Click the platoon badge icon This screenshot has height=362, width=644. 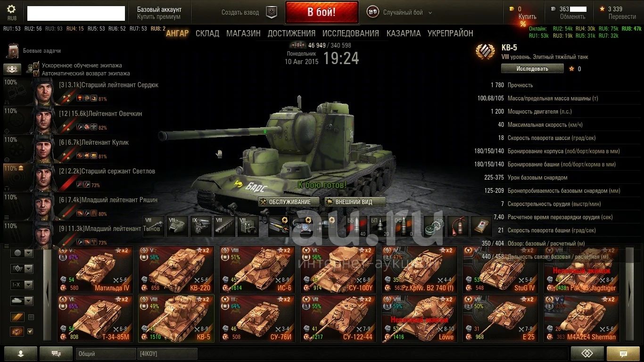(272, 12)
